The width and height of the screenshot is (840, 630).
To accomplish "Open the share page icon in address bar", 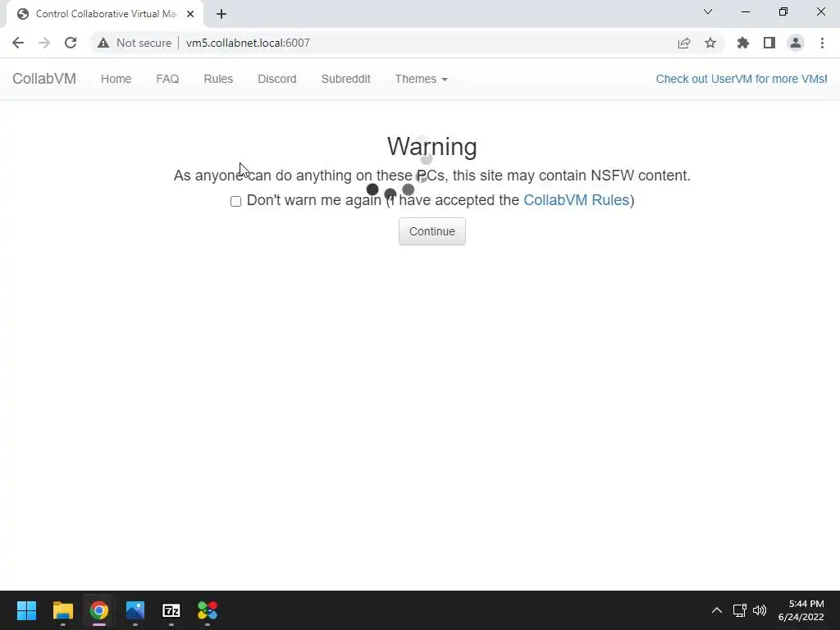I will pyautogui.click(x=684, y=43).
